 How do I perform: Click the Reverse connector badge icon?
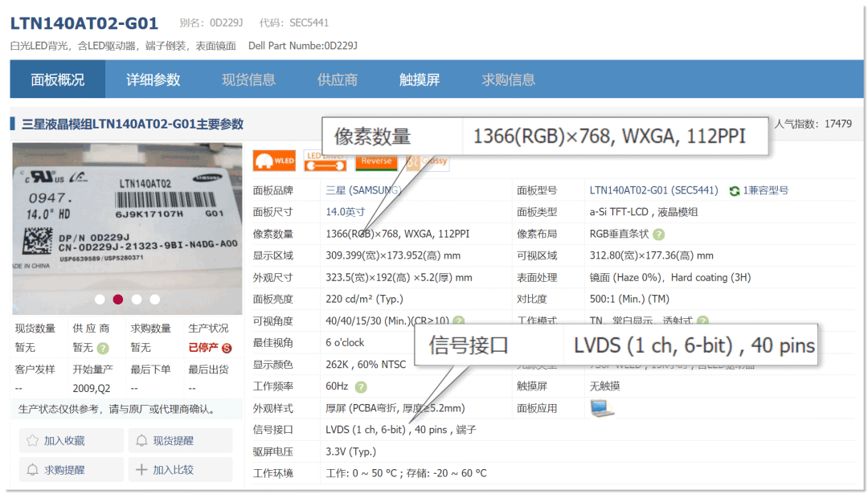[376, 162]
